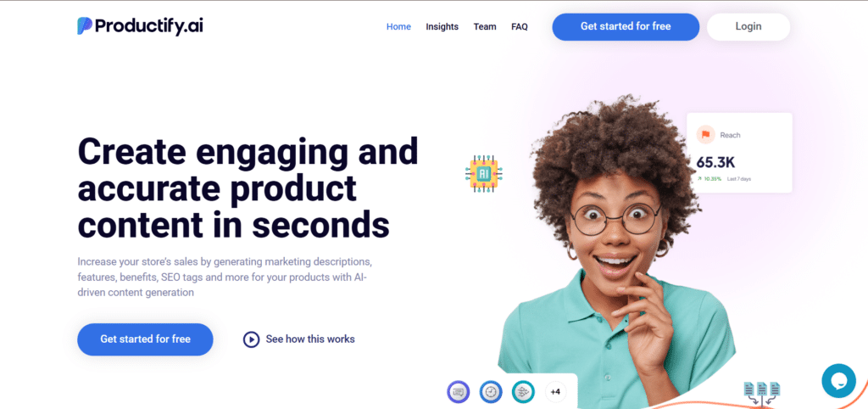Select the blue clock icon
The image size is (868, 409).
pos(491,392)
